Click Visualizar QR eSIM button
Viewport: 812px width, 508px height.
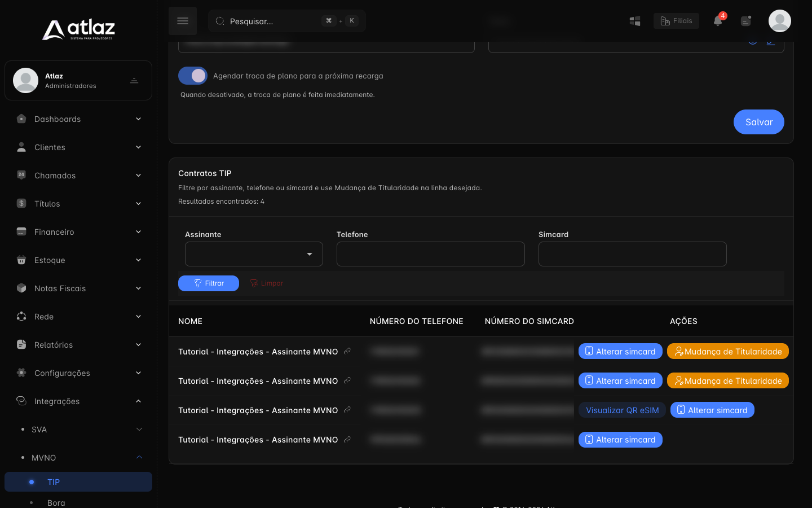622,410
